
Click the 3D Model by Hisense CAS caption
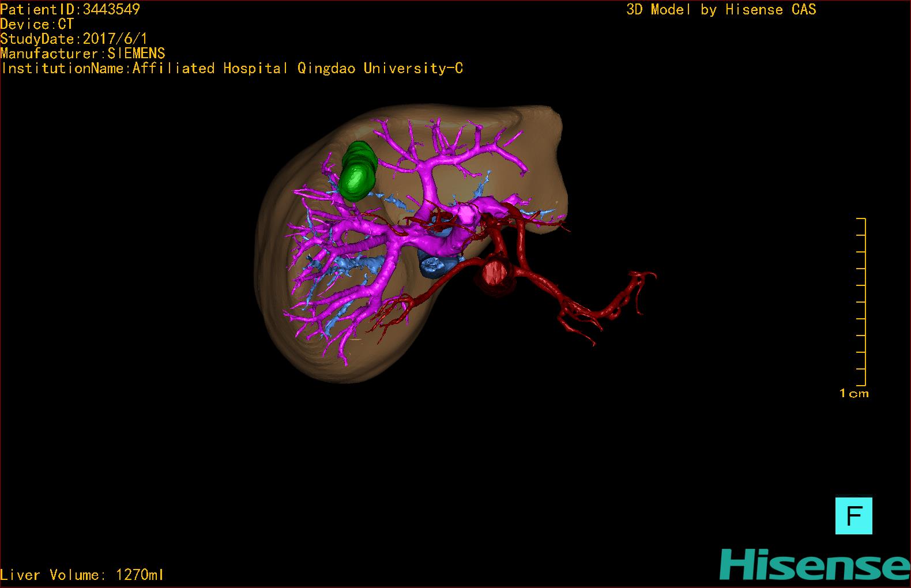tap(721, 10)
